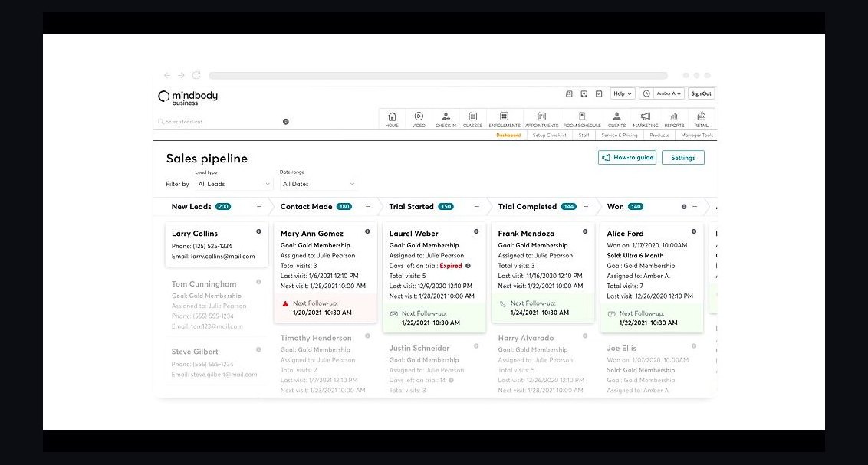Switch to the Staff tab
The image size is (868, 465).
point(584,136)
